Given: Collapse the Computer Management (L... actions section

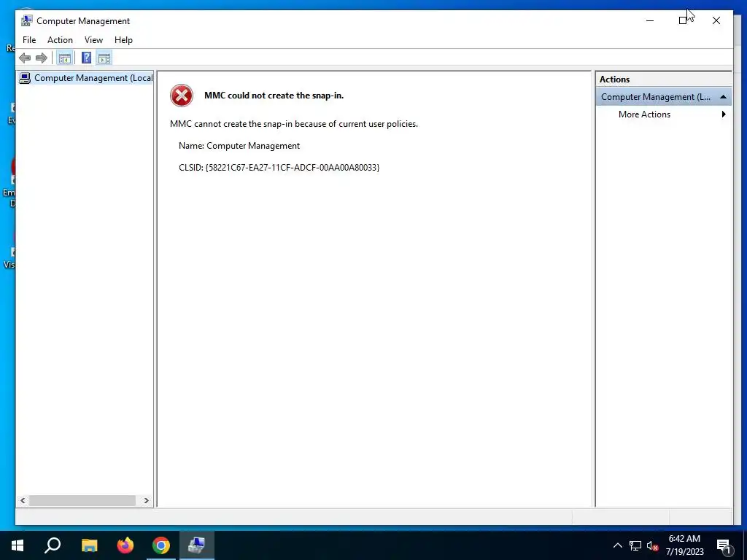Looking at the screenshot, I should pos(723,97).
